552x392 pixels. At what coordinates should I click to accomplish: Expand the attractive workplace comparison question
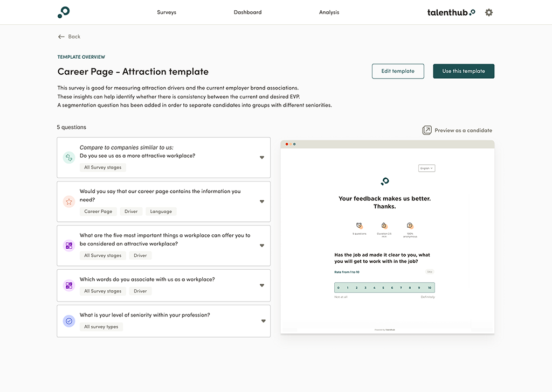point(262,158)
